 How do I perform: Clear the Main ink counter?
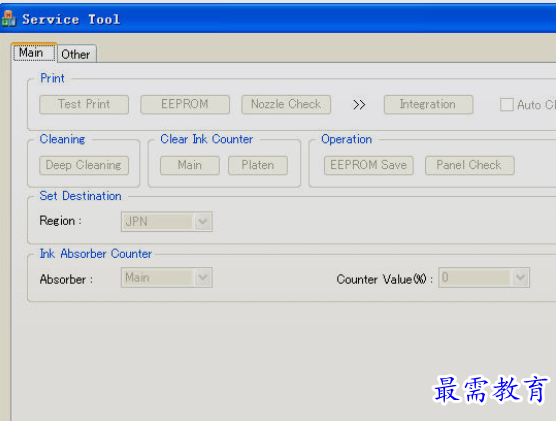(190, 165)
